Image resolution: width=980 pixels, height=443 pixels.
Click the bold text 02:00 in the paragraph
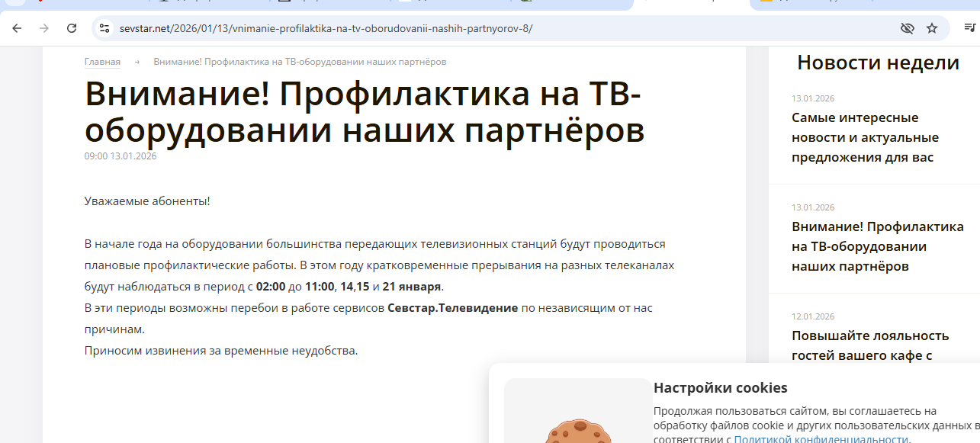(x=270, y=287)
